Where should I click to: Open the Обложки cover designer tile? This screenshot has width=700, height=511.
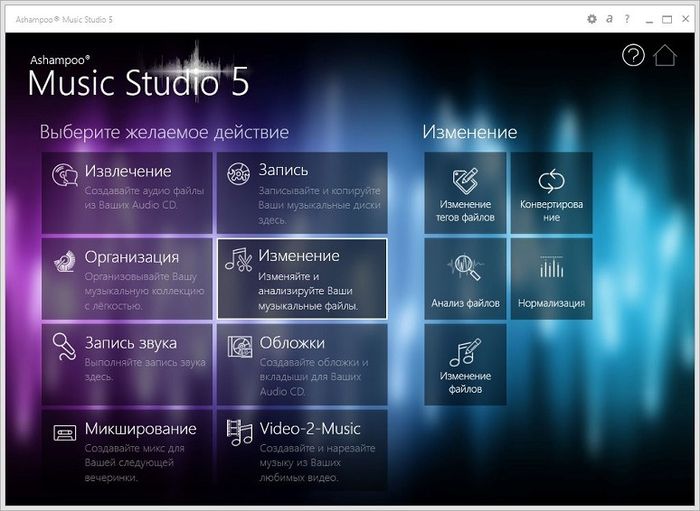pyautogui.click(x=301, y=363)
